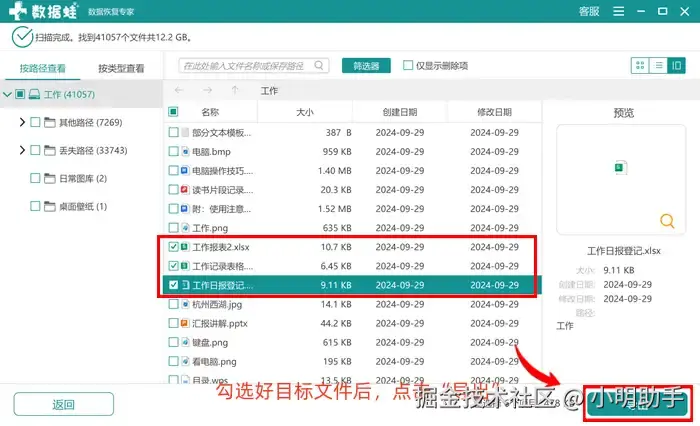
Task: Click the Excel icon of 工作报表2.xlsx
Action: coord(185,246)
